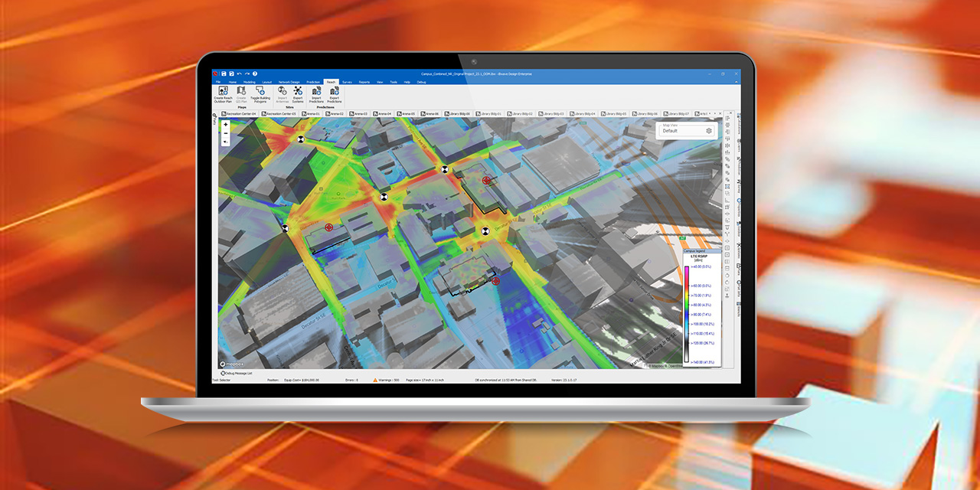Save project with the title bar save icon
Screen dimensions: 980x490
224,73
